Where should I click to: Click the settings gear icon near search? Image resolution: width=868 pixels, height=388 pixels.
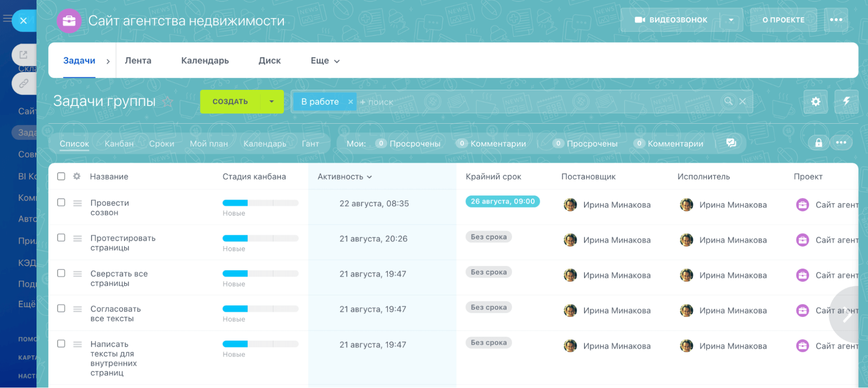coord(815,102)
